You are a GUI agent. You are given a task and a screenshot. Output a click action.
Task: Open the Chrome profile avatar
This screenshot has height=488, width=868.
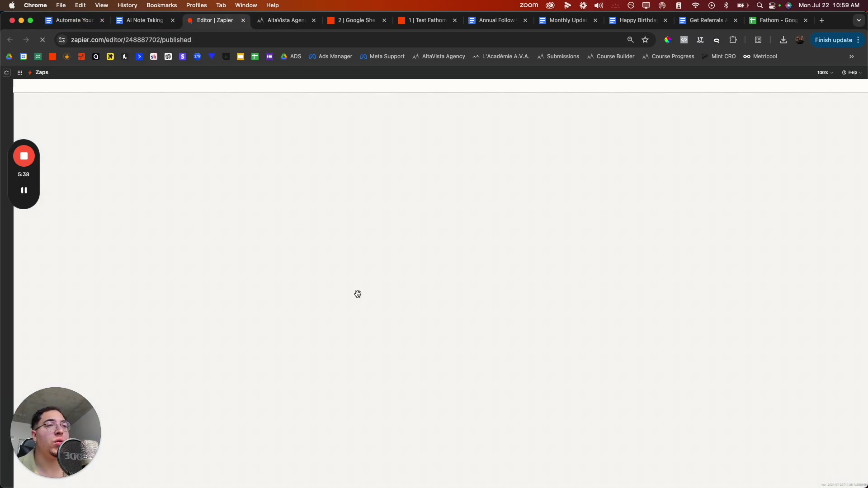point(800,40)
